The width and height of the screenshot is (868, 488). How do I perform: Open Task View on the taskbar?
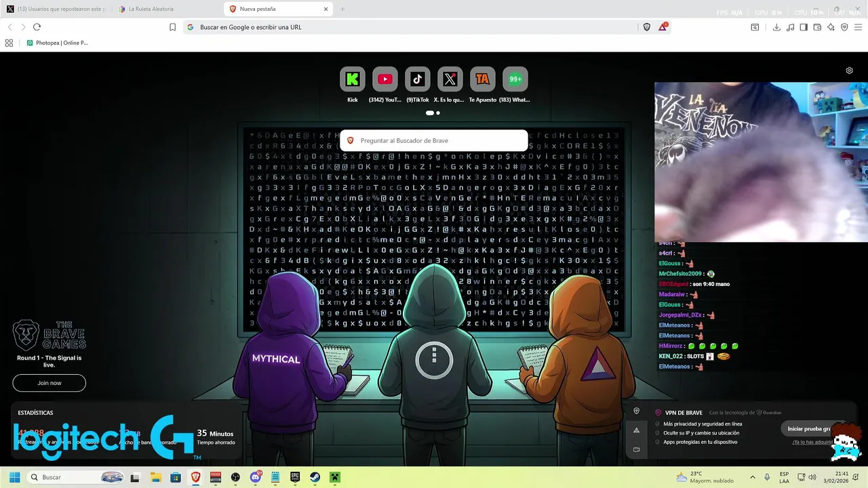[135, 477]
